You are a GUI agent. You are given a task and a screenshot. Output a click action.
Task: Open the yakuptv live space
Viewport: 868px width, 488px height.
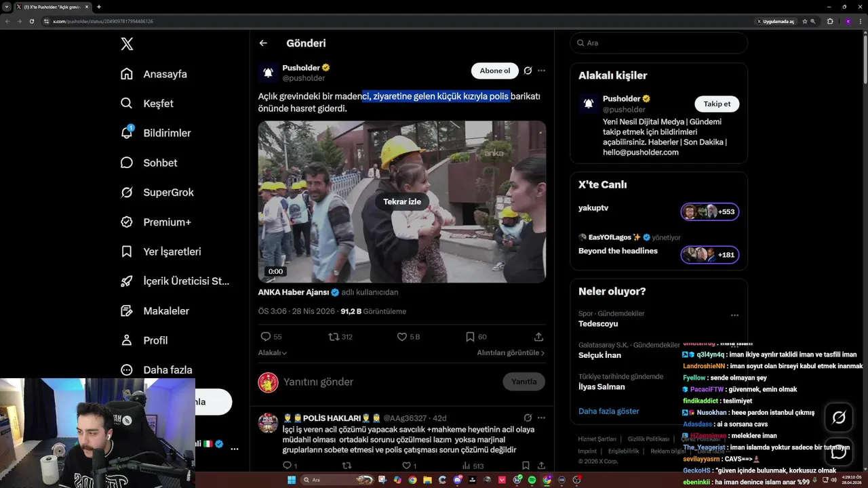click(658, 211)
